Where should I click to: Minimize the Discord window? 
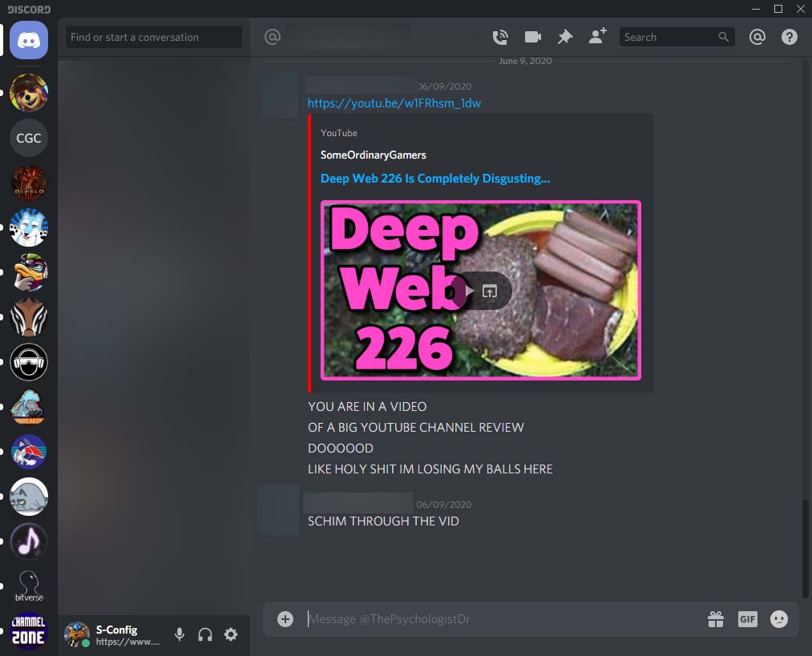(756, 9)
